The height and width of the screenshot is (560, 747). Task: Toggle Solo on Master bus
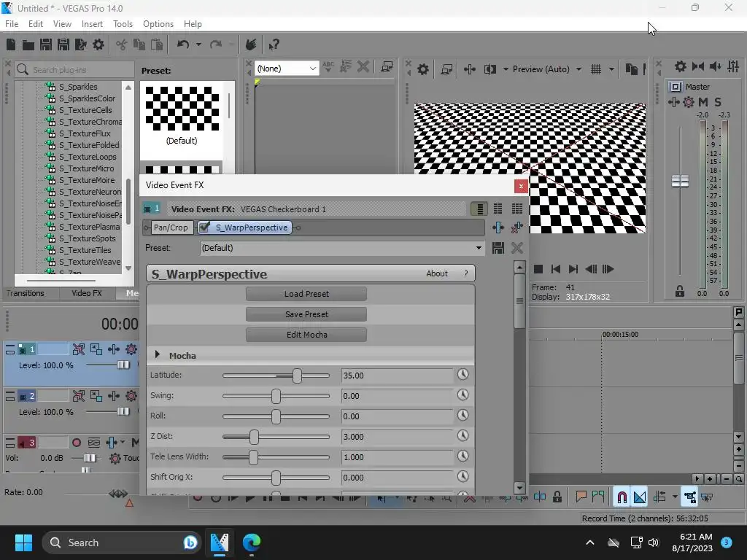click(718, 102)
